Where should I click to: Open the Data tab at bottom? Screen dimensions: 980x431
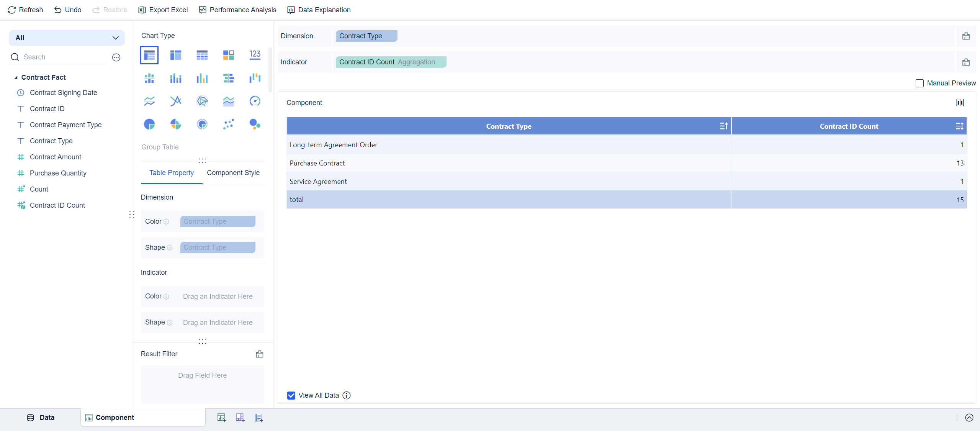pos(41,418)
